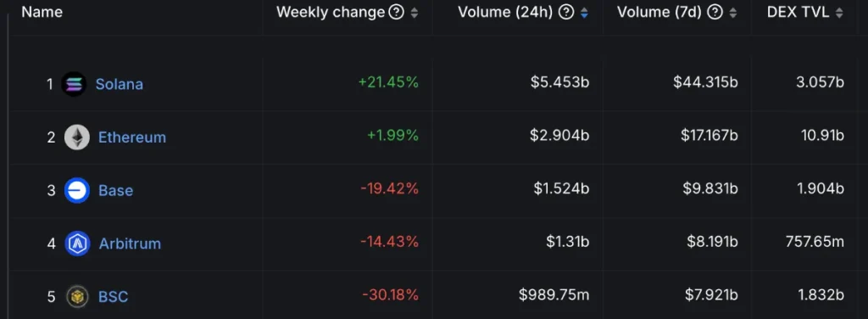Open the Volume (24h) help question icon

click(566, 12)
